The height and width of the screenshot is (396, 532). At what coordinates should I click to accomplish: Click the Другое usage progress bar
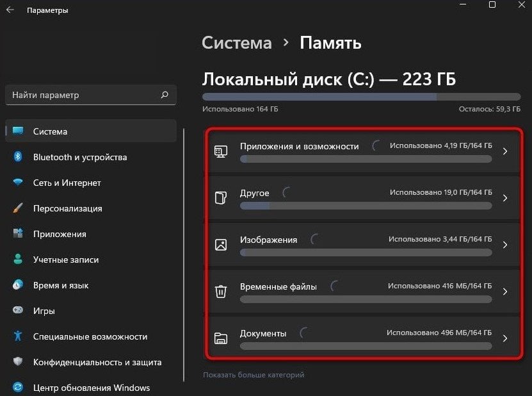click(x=366, y=206)
